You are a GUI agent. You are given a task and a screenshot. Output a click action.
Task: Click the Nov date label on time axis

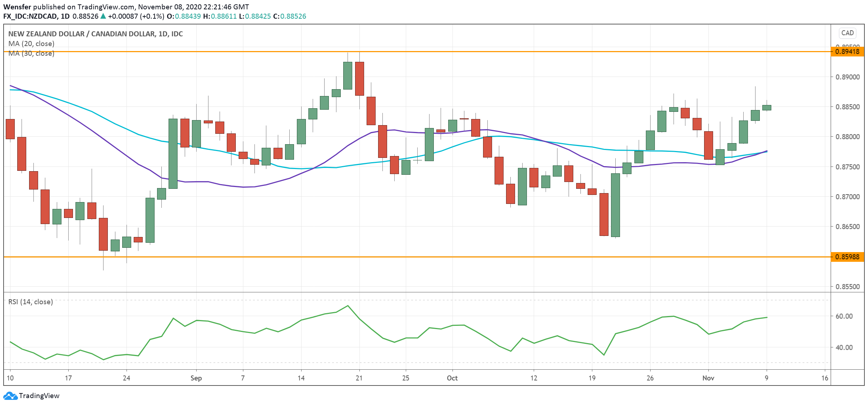[x=708, y=378]
